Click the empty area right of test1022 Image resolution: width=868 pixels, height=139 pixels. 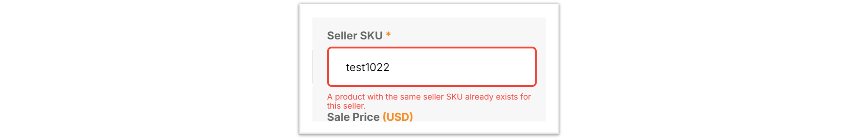465,67
